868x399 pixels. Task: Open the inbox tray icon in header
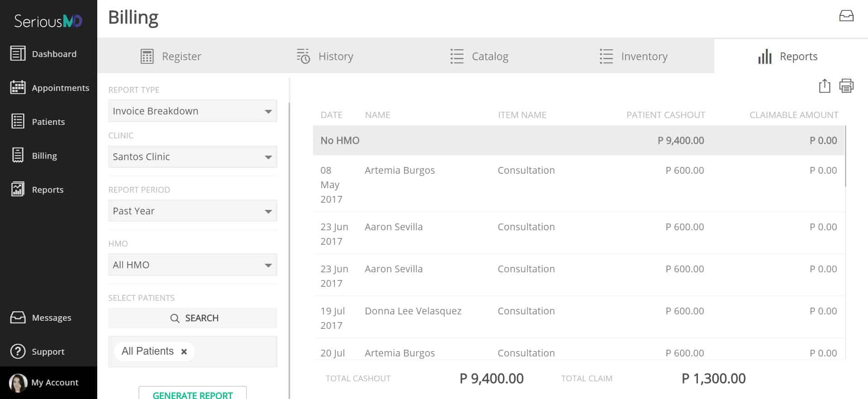coord(846,16)
